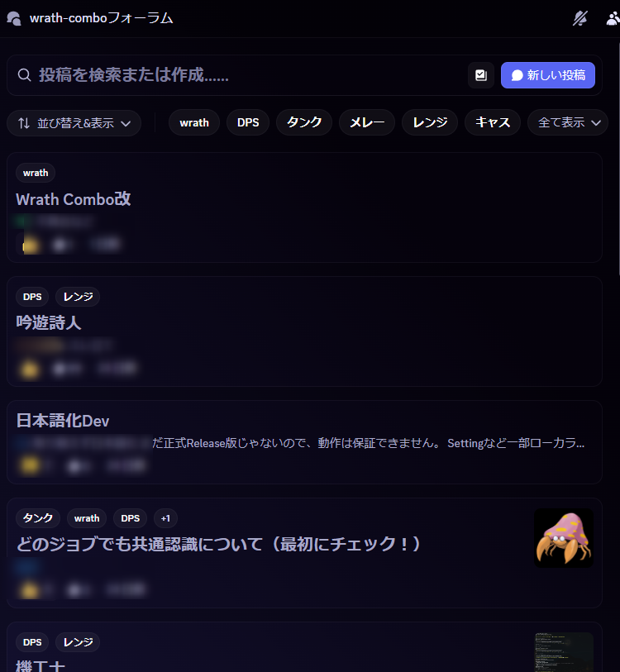The width and height of the screenshot is (620, 672).
Task: Toggle the wrath tag filter
Action: point(194,122)
